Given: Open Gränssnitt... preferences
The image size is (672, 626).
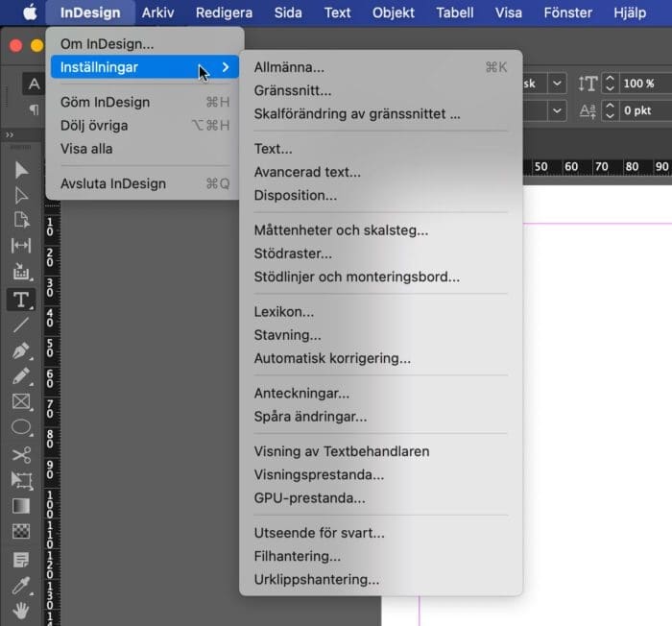Looking at the screenshot, I should [380, 90].
